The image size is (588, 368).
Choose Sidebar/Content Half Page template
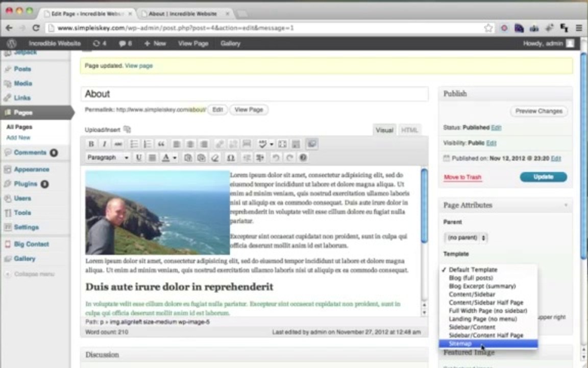click(x=488, y=335)
